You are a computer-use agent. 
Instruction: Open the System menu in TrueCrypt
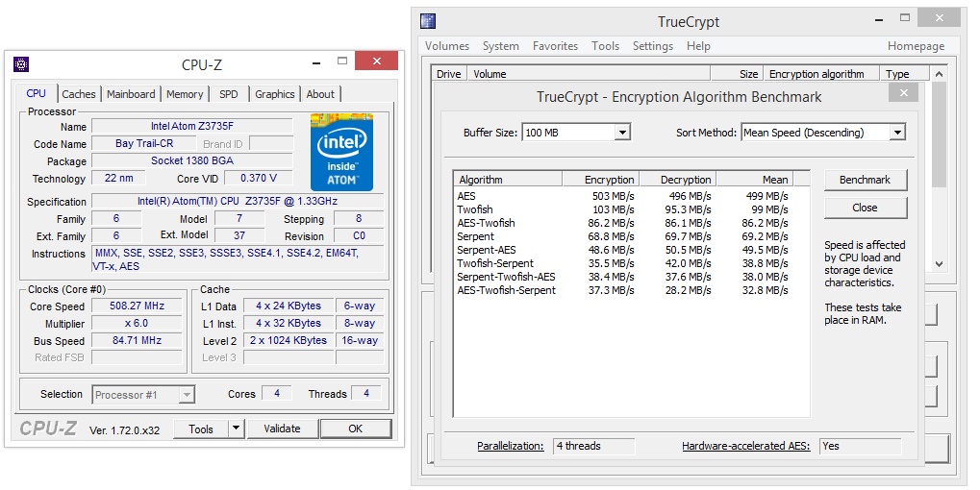(x=501, y=45)
